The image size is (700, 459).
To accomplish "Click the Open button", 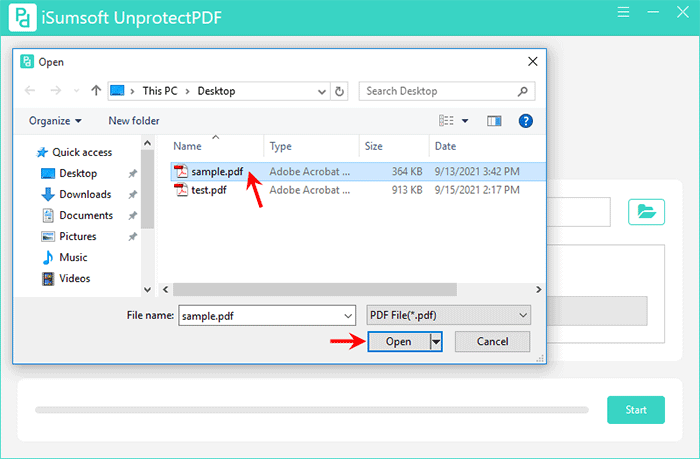I will click(x=399, y=342).
